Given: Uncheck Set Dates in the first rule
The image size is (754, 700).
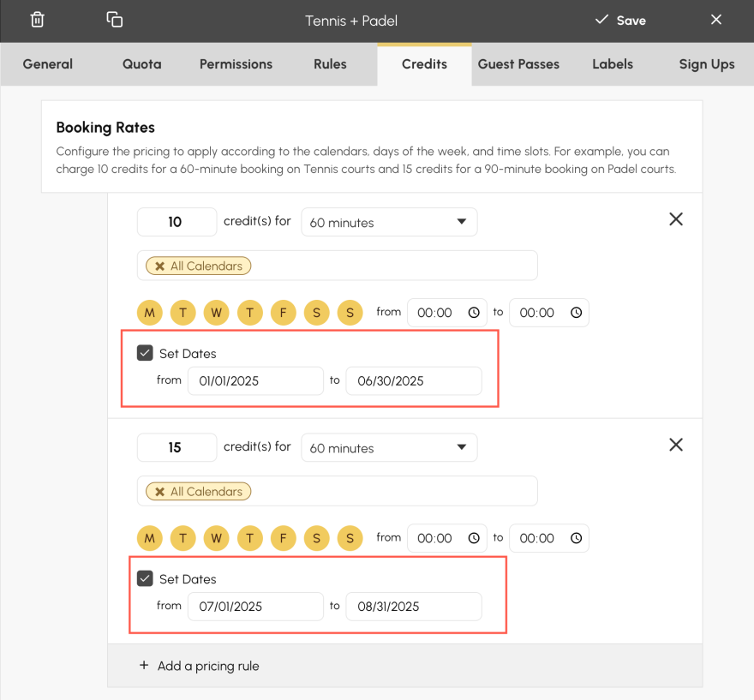Looking at the screenshot, I should 145,353.
